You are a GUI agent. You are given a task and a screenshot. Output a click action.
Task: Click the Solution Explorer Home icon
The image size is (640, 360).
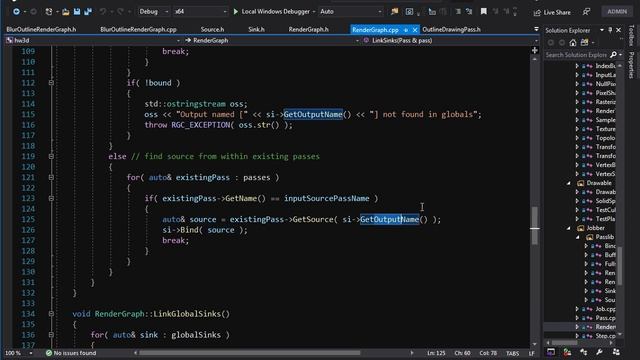(x=573, y=42)
